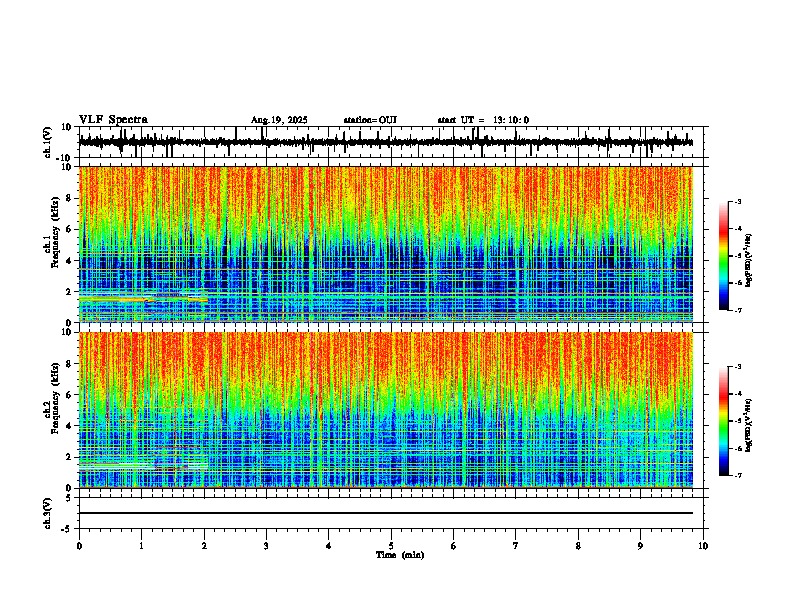Click time axis tick label "9"

click(x=640, y=546)
